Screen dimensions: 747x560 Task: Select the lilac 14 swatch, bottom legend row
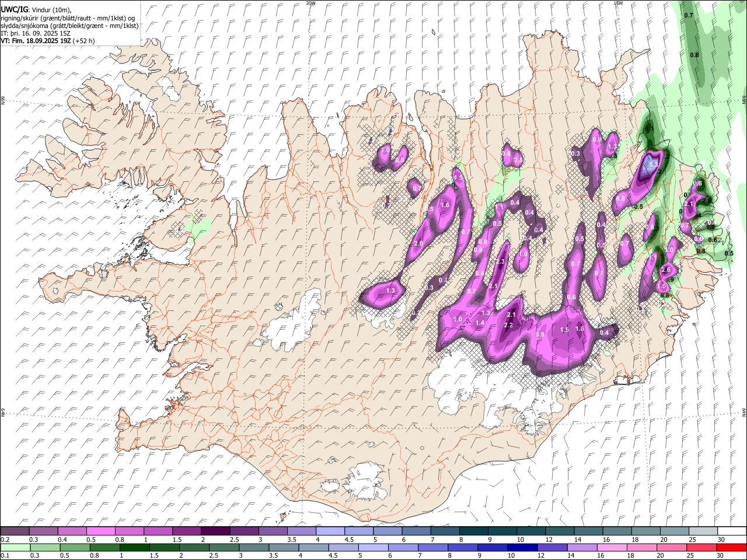coord(581,547)
